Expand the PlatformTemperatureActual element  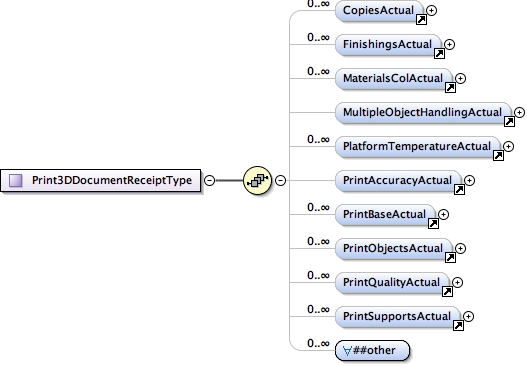(508, 147)
